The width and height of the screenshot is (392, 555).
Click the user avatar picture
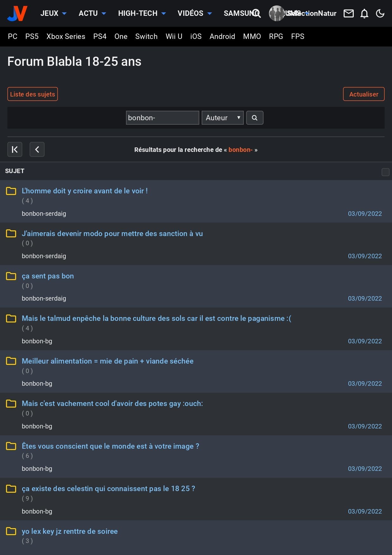[x=276, y=13]
